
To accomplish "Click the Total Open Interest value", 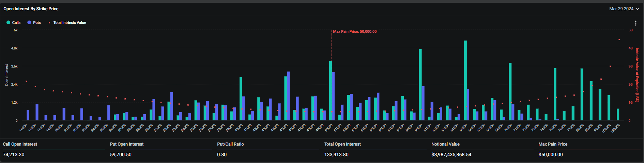I will pos(336,154).
